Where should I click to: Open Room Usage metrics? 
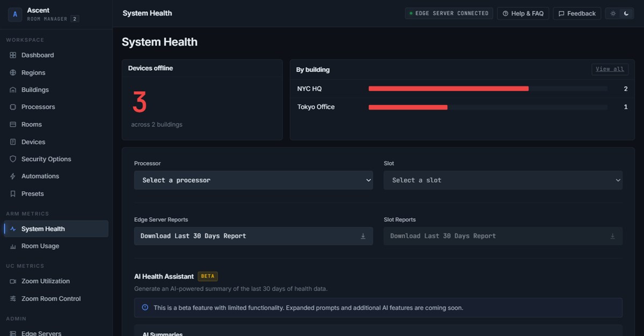click(x=56, y=247)
